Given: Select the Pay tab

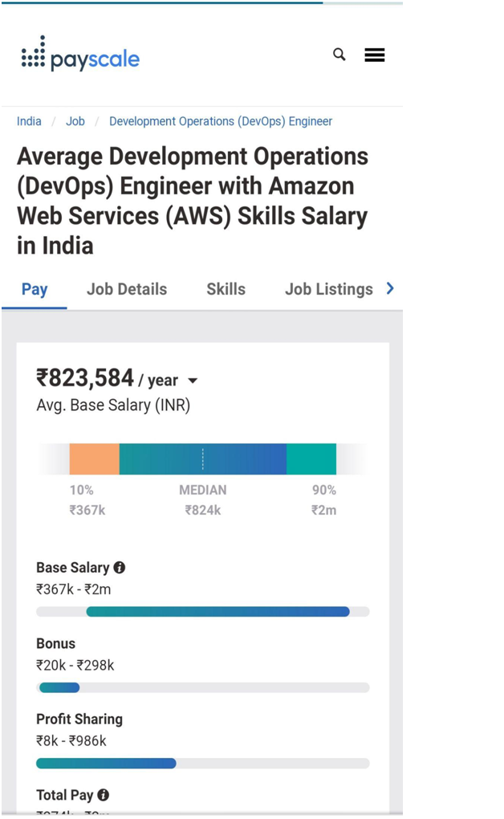Looking at the screenshot, I should pyautogui.click(x=35, y=288).
